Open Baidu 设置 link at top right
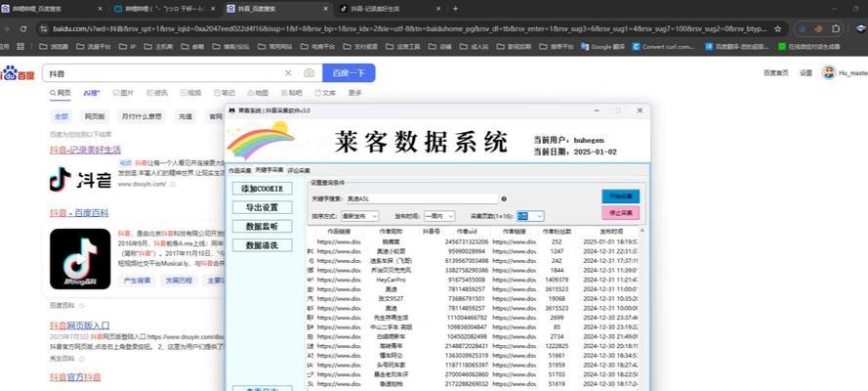Image resolution: width=868 pixels, height=391 pixels. click(806, 73)
